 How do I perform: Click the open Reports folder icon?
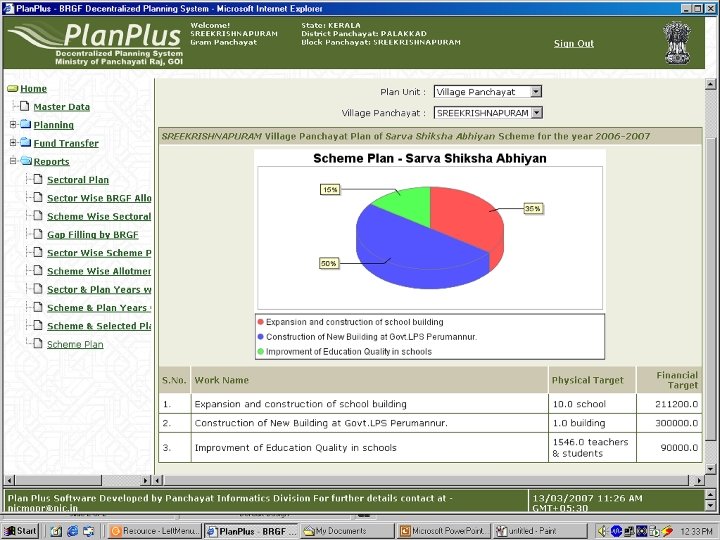pyautogui.click(x=26, y=161)
